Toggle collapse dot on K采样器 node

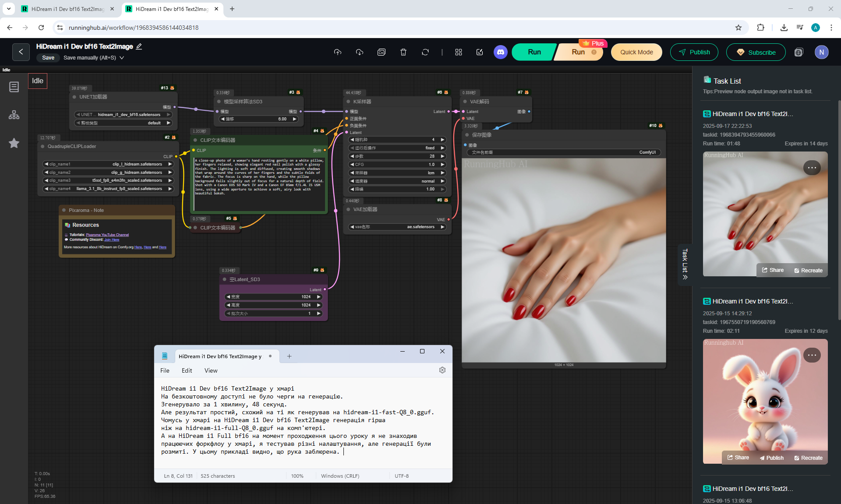coord(348,102)
